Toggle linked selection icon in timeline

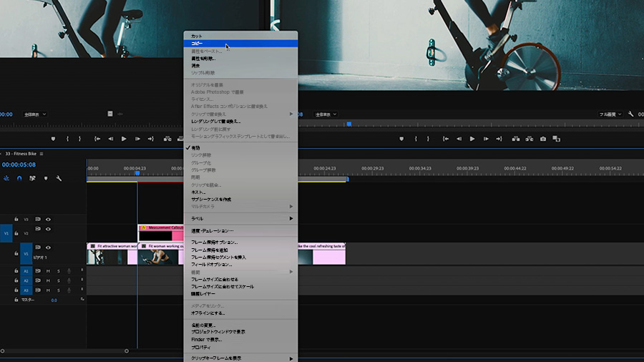point(32,179)
